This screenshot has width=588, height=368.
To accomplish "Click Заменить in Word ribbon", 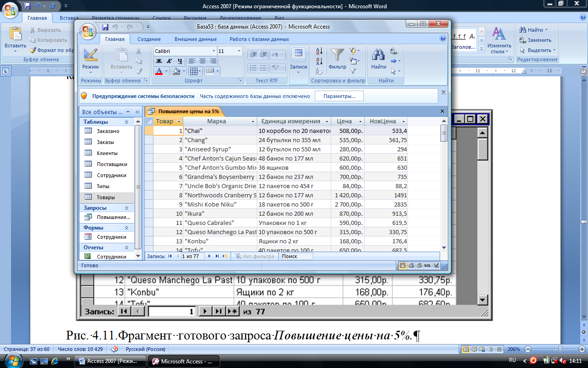I will coord(536,40).
